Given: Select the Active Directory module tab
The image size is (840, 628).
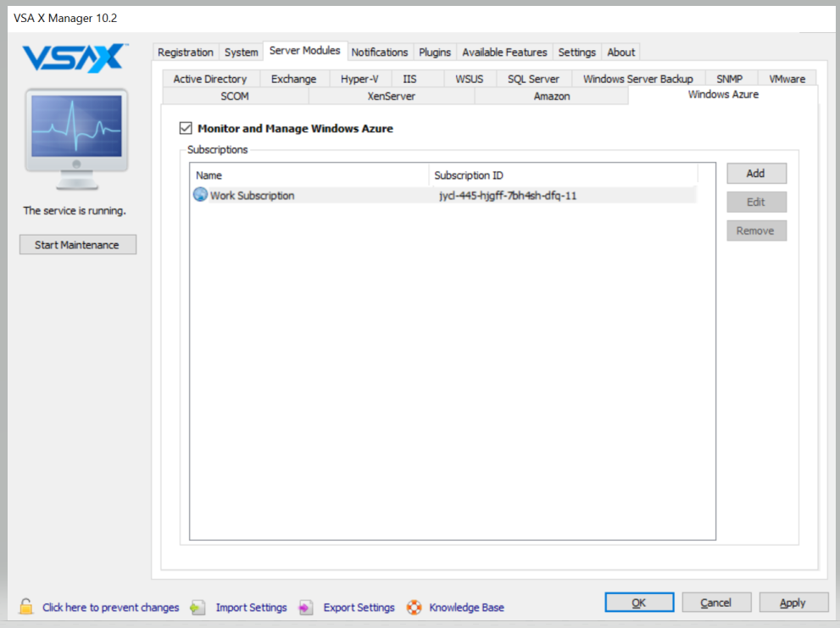Looking at the screenshot, I should click(x=210, y=79).
